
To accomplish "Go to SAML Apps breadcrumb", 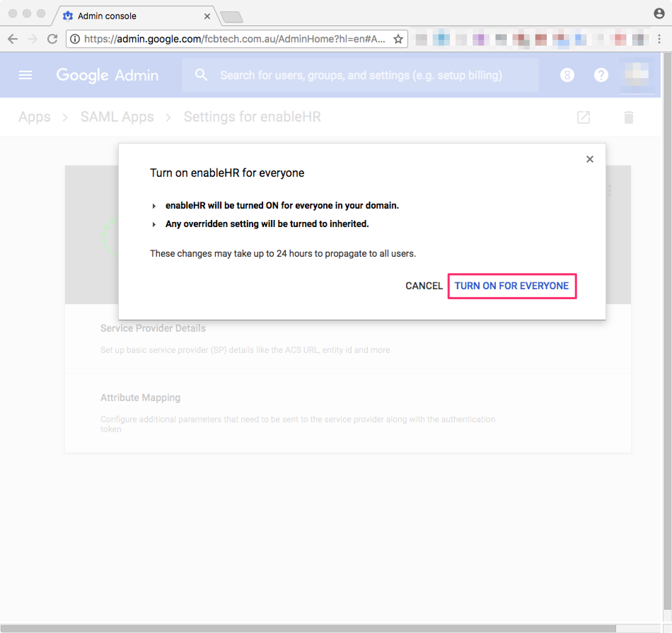I will click(117, 117).
